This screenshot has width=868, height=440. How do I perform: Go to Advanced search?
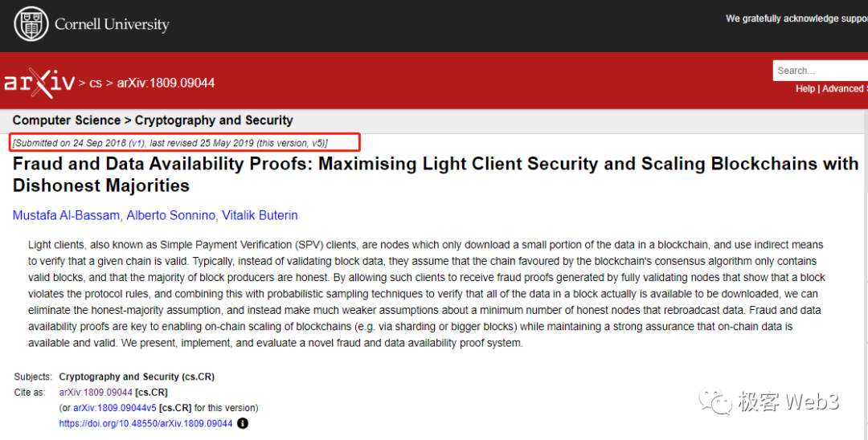[843, 89]
